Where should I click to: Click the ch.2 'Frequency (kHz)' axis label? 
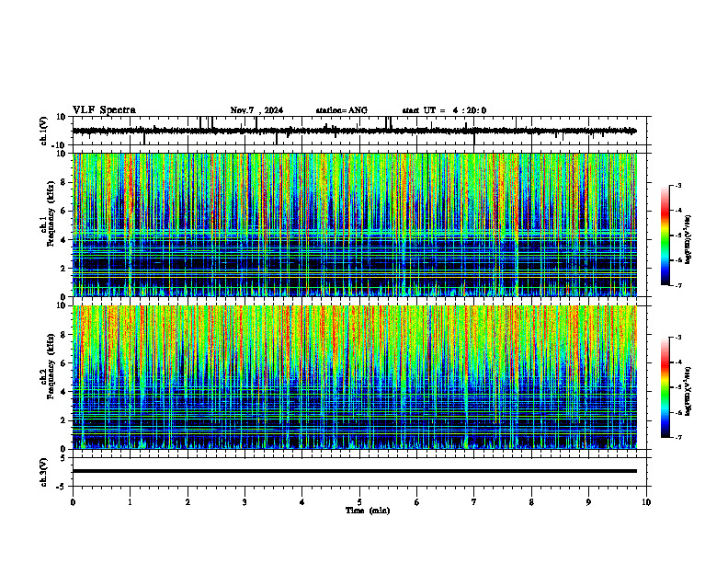coord(51,366)
